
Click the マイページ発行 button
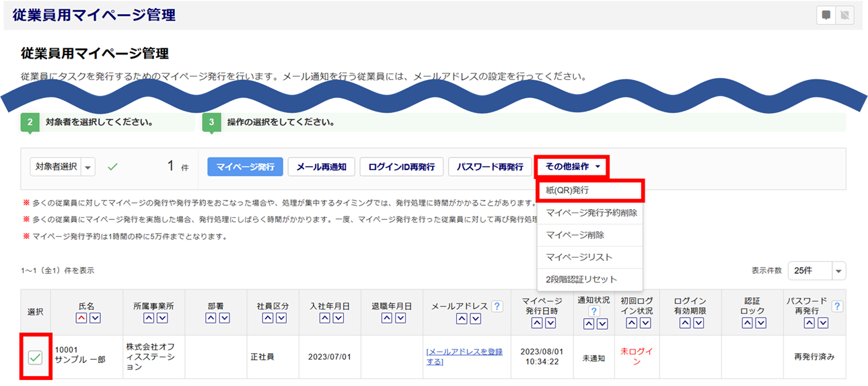coord(245,167)
